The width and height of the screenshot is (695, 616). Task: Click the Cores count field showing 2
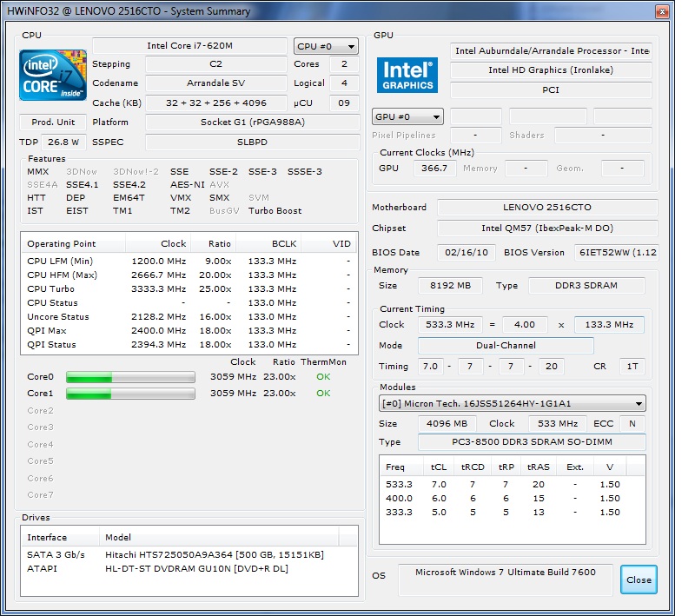(344, 64)
